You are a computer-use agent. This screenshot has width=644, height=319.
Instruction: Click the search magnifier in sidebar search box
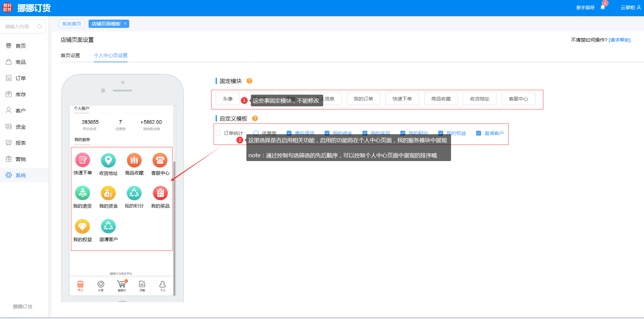(x=40, y=26)
